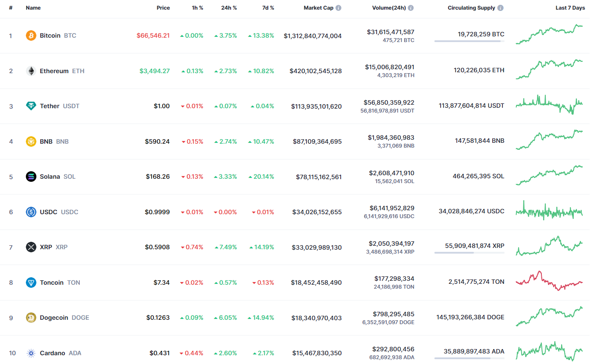Open Bitcoin's Last 7 Days sparkline chart
Viewport: 601px width, 364px height.
tap(549, 35)
